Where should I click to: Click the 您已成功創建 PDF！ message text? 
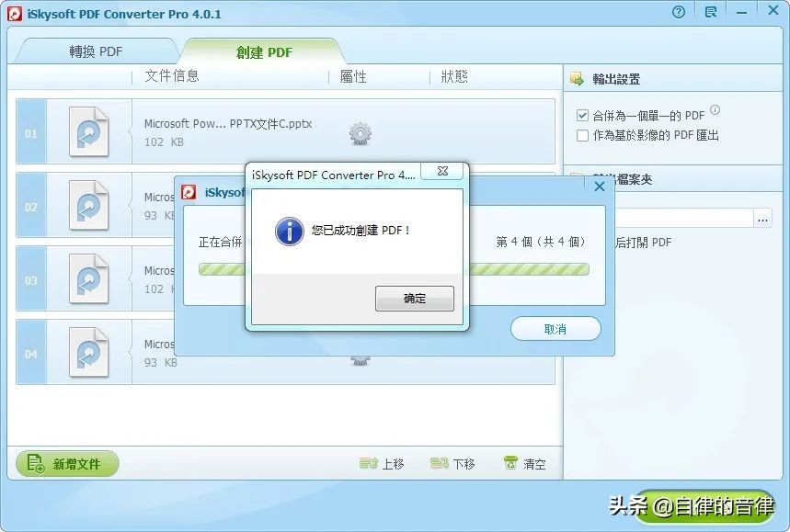tap(361, 231)
